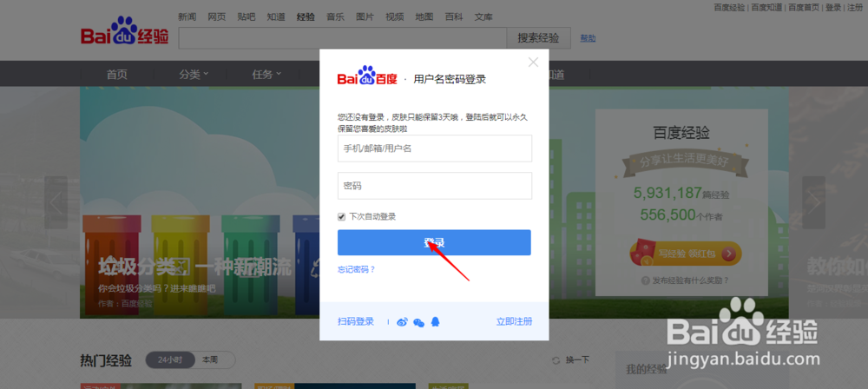Open 贴吧 in top menu

pos(247,16)
